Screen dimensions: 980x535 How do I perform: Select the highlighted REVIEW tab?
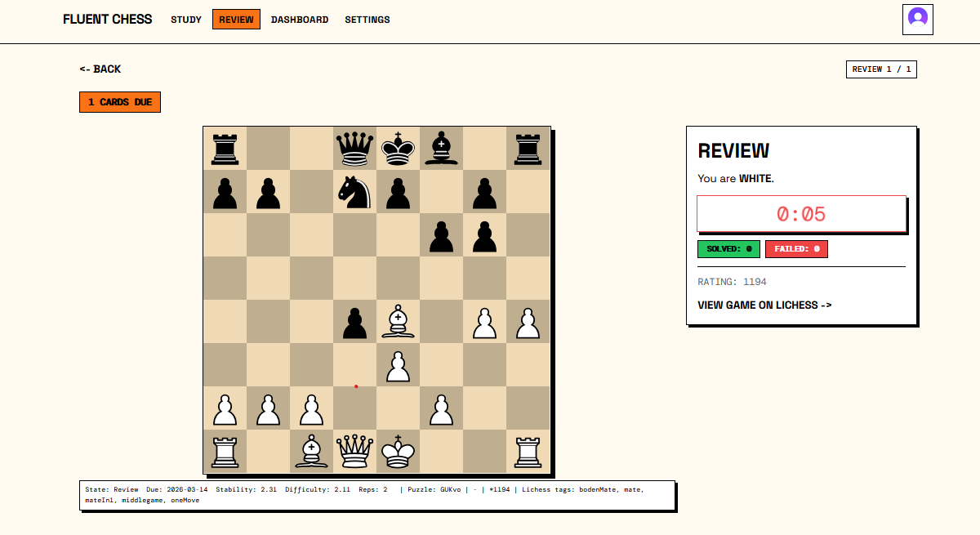236,19
